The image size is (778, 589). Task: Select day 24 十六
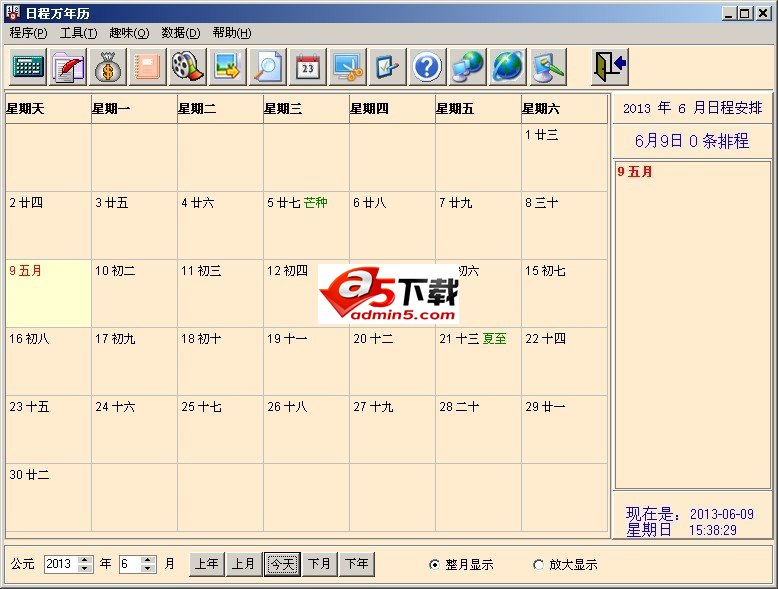[x=134, y=429]
